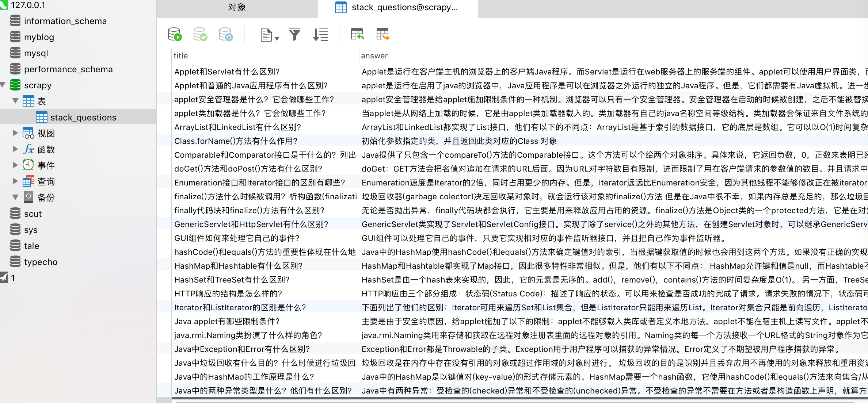
Task: Click the scrapy database icon
Action: (15, 85)
